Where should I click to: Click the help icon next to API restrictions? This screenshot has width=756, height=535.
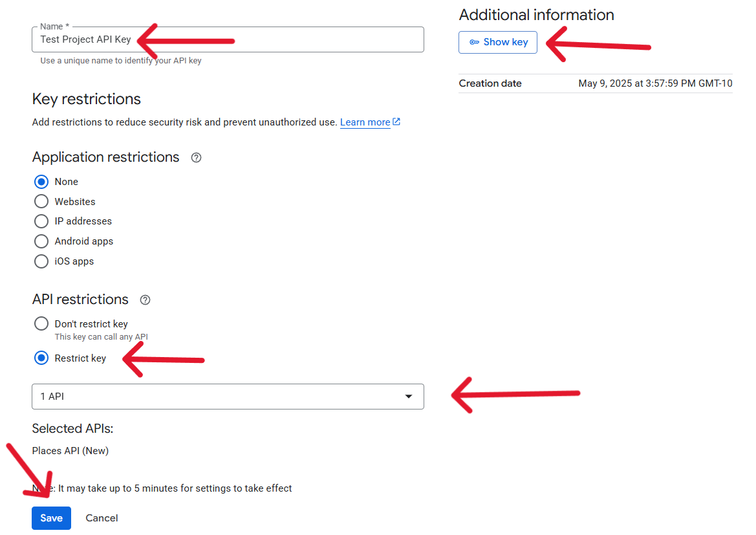146,300
